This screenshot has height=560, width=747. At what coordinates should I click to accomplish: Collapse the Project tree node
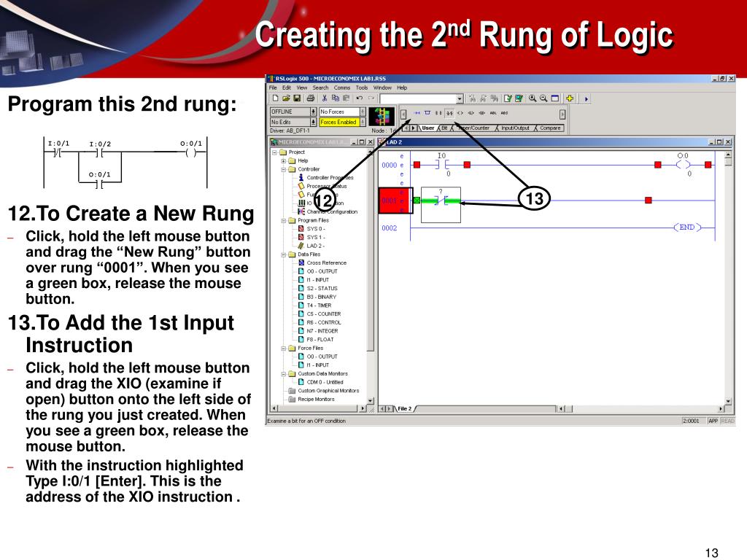click(x=275, y=152)
